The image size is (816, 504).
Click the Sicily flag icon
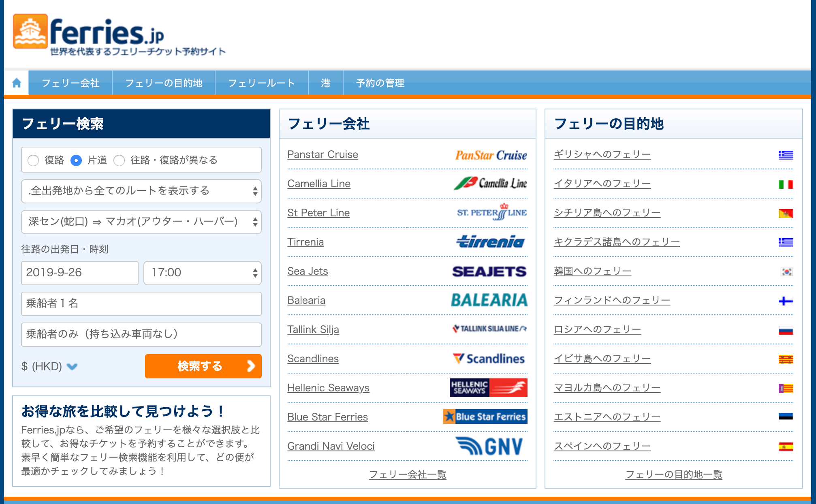pyautogui.click(x=786, y=214)
